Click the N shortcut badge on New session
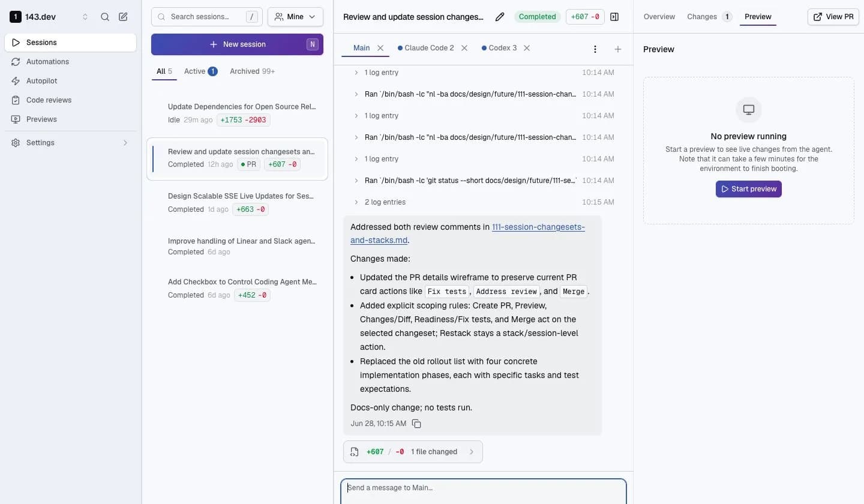Viewport: 864px width, 504px height. [312, 44]
